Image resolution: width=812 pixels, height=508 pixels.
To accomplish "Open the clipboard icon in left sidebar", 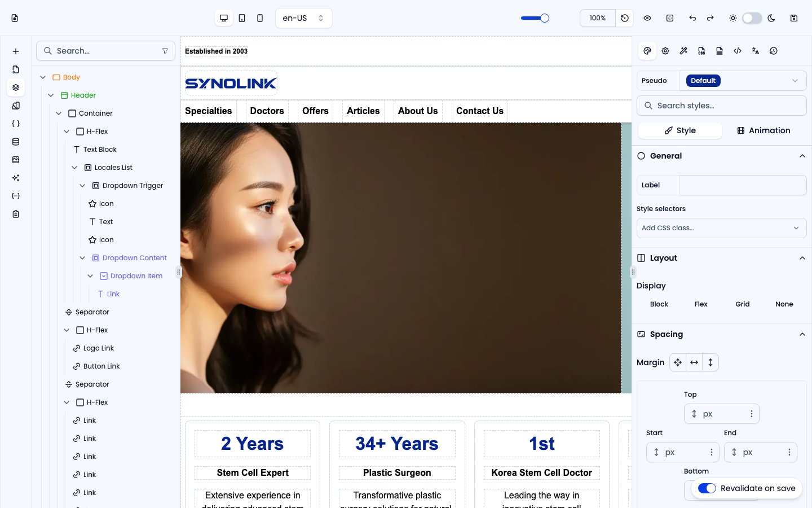I will click(x=16, y=214).
